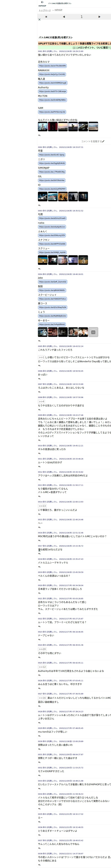The image size is (111, 868).
Task: Jump to first page of the thread
Action: (46, 16)
